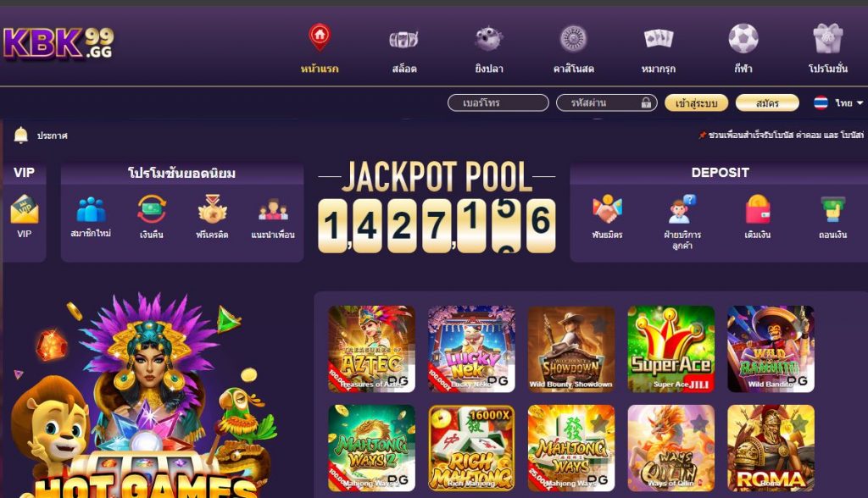Click the สมาชิกใหม่ new member icon
The height and width of the screenshot is (498, 868).
[91, 210]
